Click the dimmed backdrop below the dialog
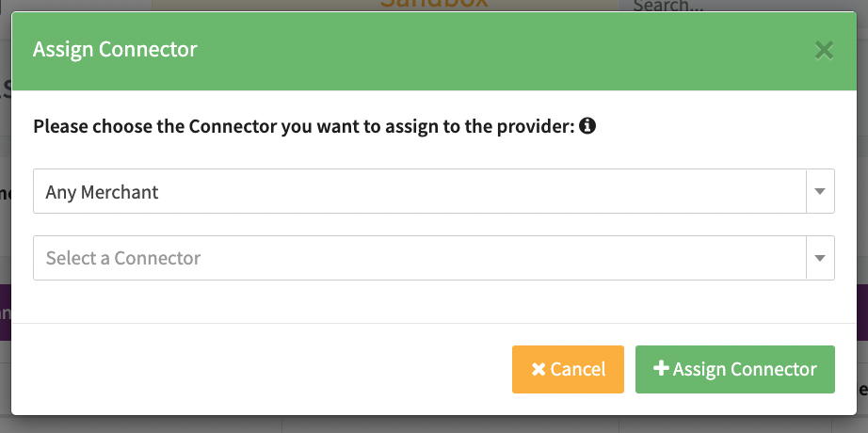The width and height of the screenshot is (868, 433). pos(433,425)
